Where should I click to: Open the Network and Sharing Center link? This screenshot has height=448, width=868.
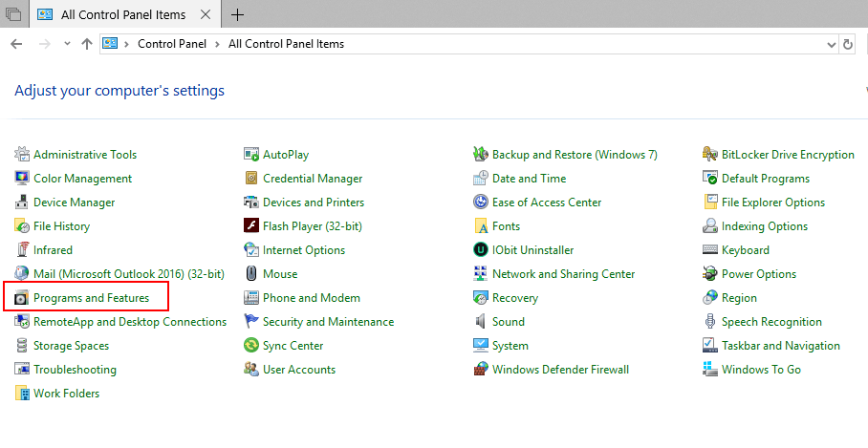[x=563, y=274]
